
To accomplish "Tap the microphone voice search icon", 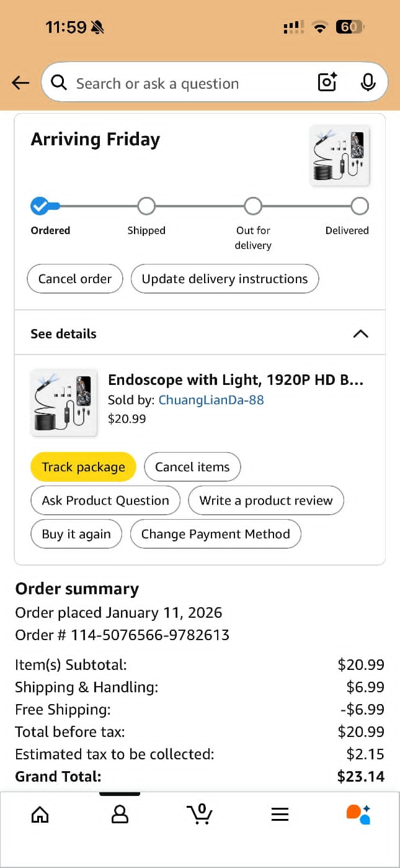I will tap(368, 83).
